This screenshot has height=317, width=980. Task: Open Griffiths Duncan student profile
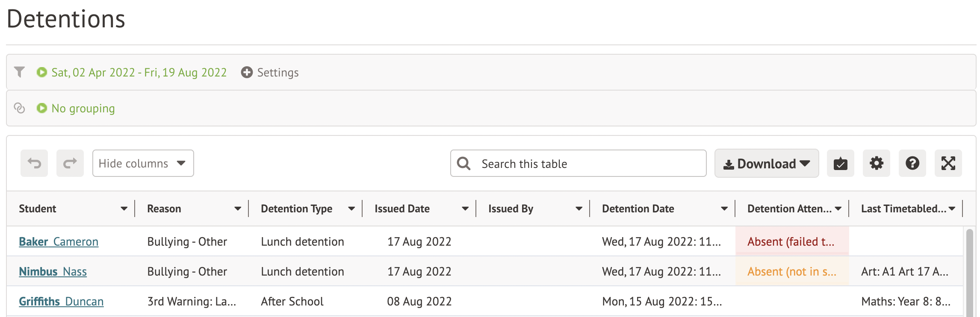(61, 302)
